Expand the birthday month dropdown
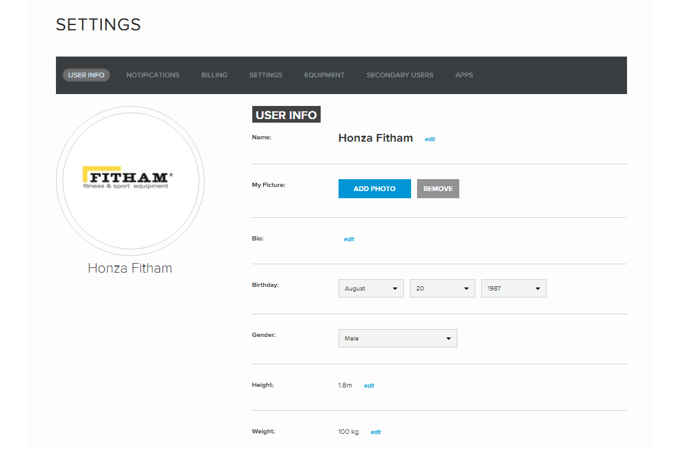Screen dimensions: 681x450 tap(371, 288)
